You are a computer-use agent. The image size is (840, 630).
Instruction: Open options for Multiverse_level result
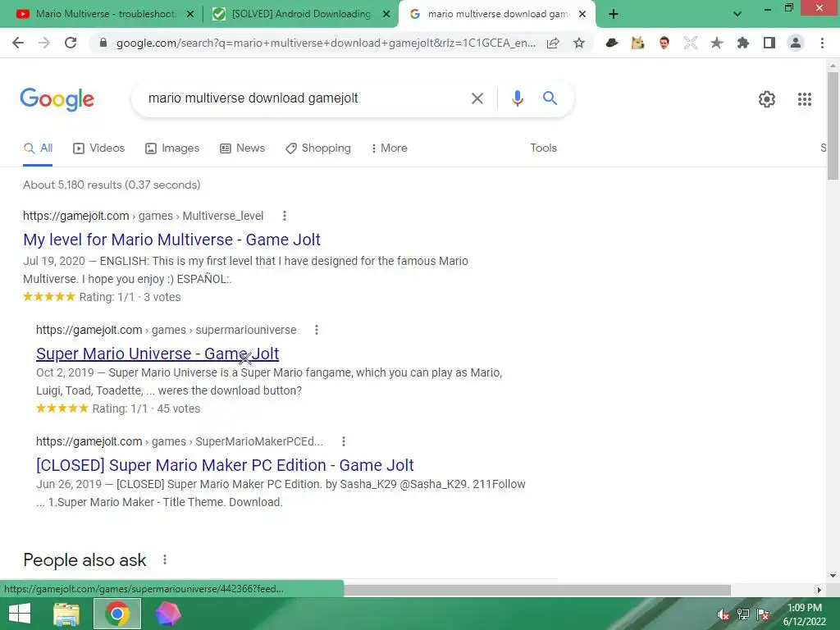click(x=285, y=216)
